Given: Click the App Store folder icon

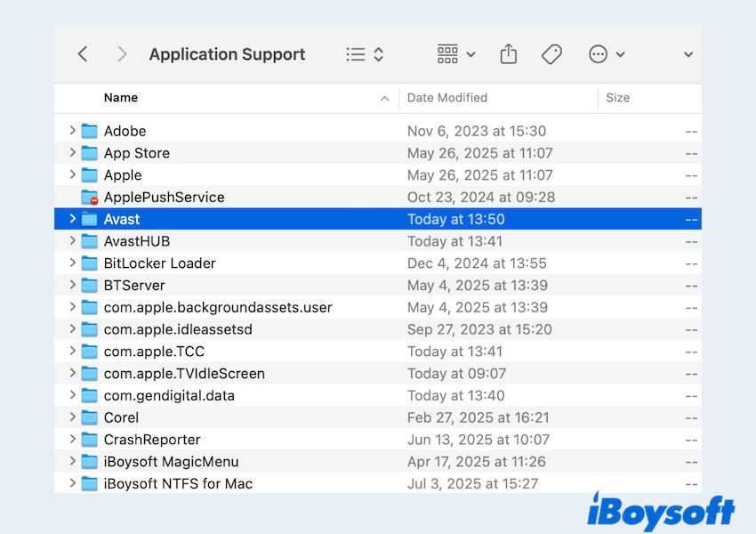Looking at the screenshot, I should pyautogui.click(x=89, y=153).
